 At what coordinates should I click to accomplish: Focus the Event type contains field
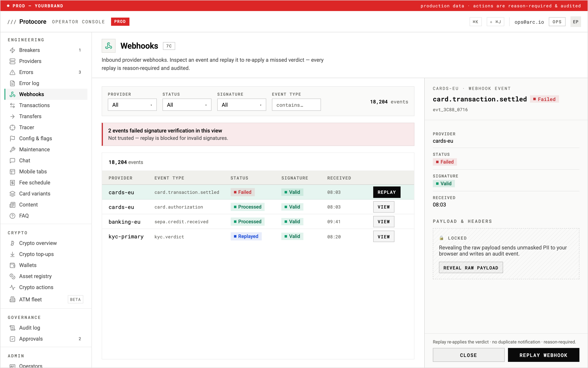296,105
